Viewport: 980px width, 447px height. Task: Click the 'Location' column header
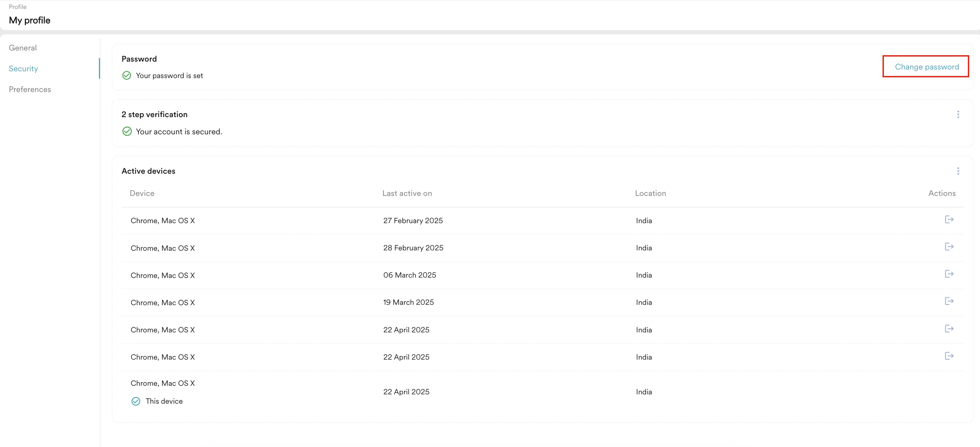click(x=650, y=193)
